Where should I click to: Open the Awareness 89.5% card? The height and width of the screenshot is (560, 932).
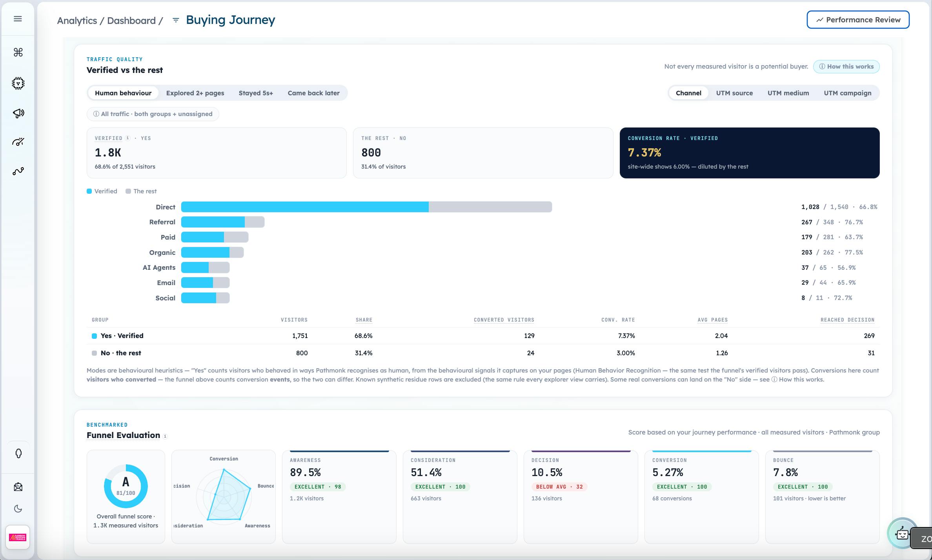pyautogui.click(x=339, y=496)
